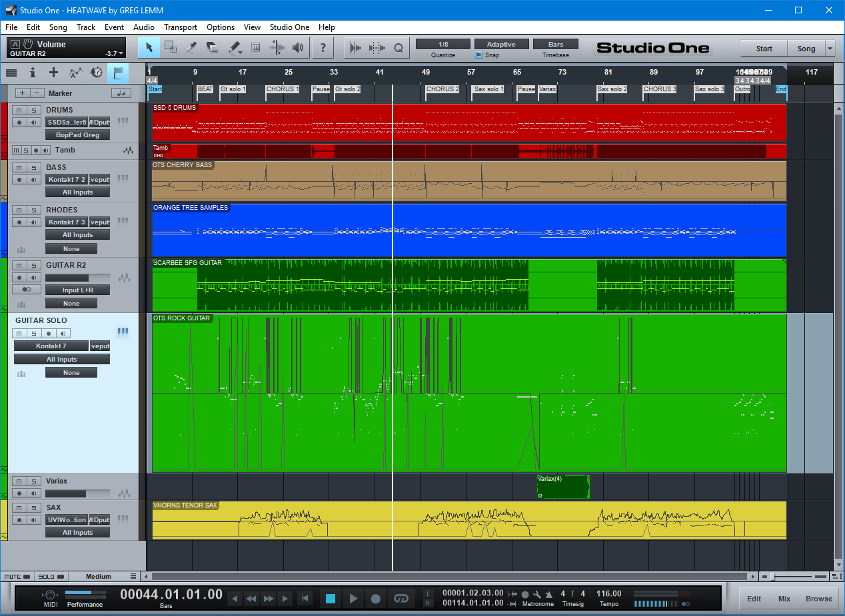Remove marker with minus button on Marker track

pos(38,93)
